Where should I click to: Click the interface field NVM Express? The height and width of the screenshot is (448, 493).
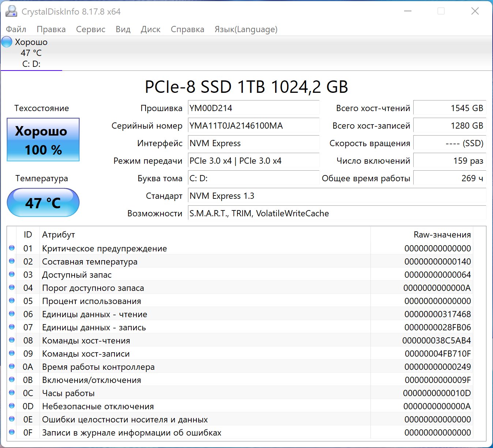[x=253, y=143]
